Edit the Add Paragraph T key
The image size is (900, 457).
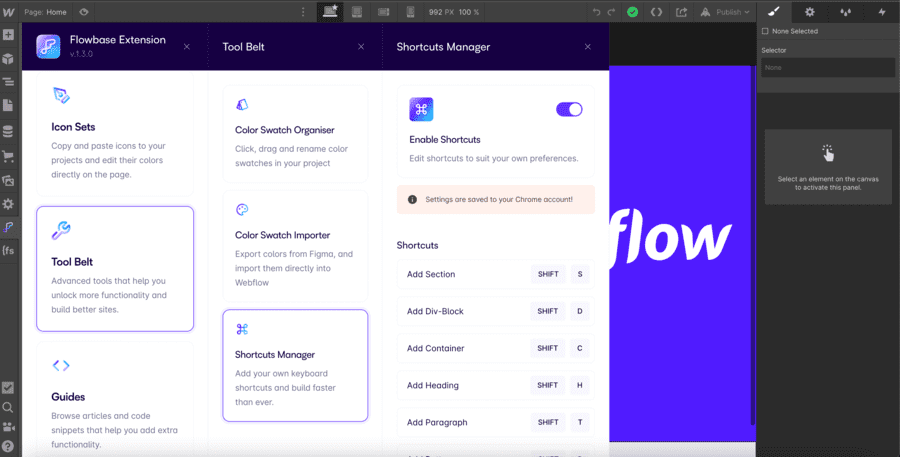[x=580, y=422]
